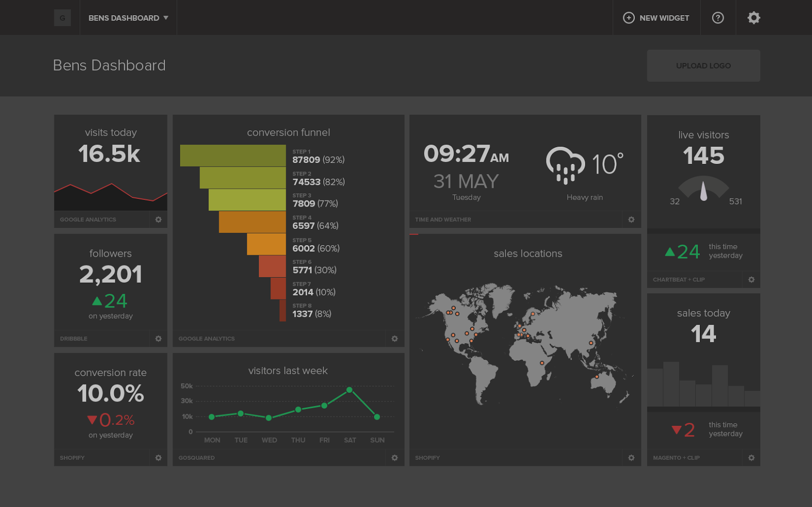The height and width of the screenshot is (507, 812).
Task: Open settings gear on sales today widget
Action: coord(751,458)
